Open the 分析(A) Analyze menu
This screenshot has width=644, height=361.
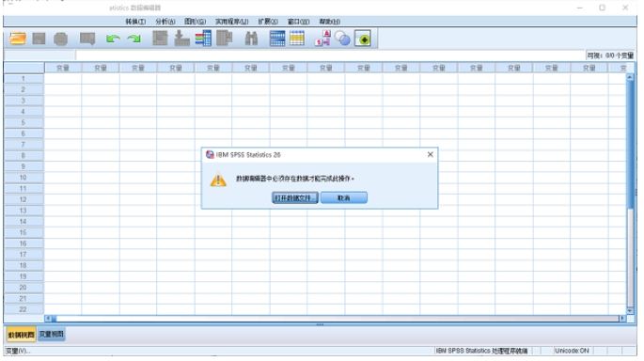165,22
